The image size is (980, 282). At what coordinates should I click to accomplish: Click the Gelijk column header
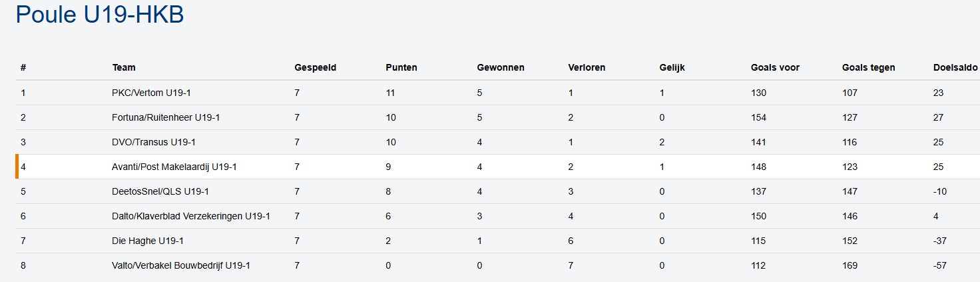tap(672, 67)
